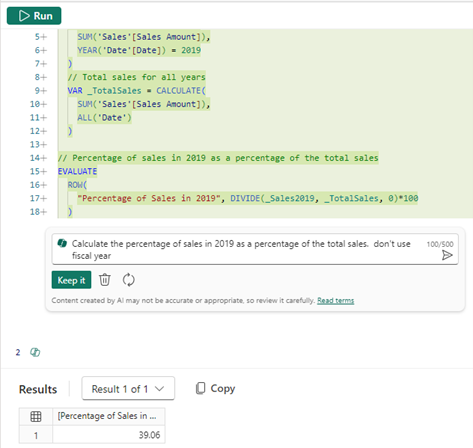Click the Copilot icon on line 2
Image resolution: width=473 pixels, height=448 pixels.
tap(35, 352)
